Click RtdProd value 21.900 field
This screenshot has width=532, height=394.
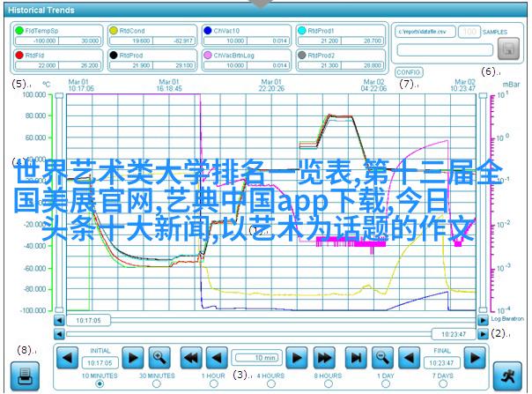[x=131, y=65]
